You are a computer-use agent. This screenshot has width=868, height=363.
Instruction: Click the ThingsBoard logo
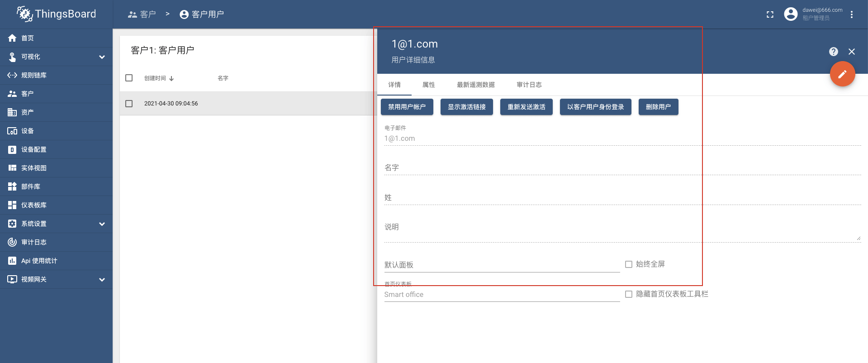tap(57, 14)
